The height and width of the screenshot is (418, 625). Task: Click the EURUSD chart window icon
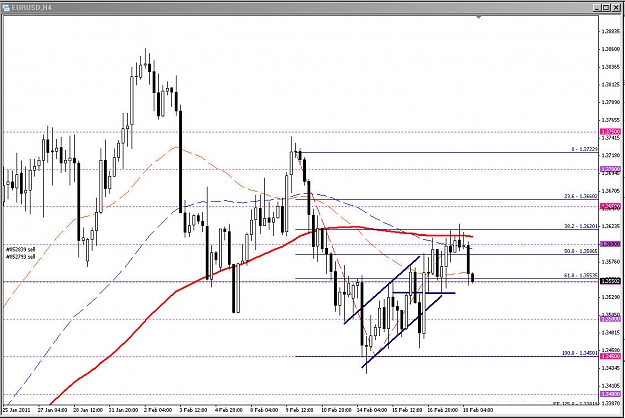click(x=6, y=7)
